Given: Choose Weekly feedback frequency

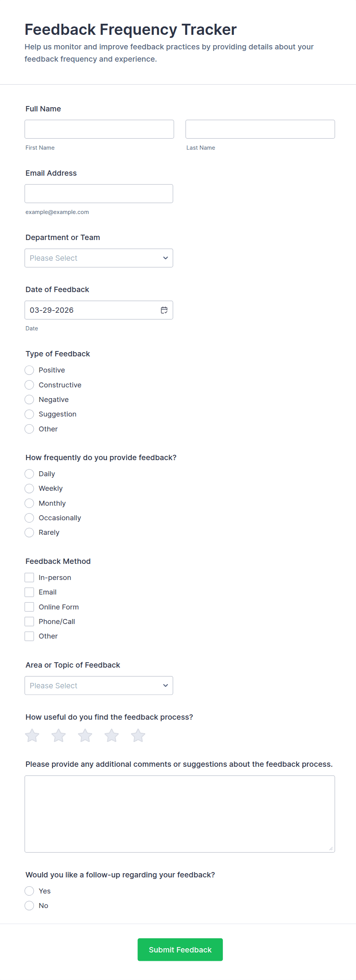Looking at the screenshot, I should click(29, 488).
